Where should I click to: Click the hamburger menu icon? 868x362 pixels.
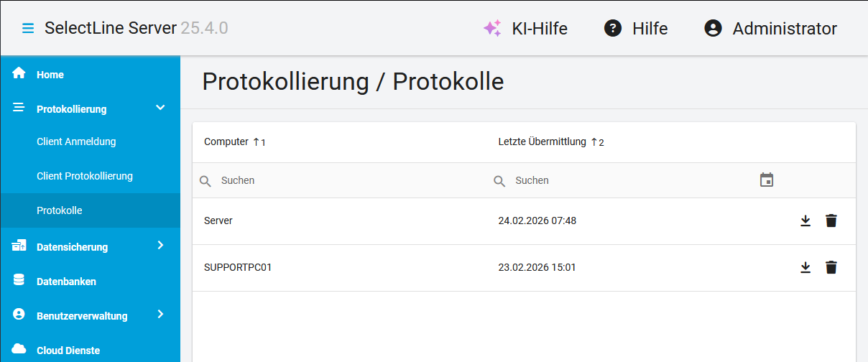tap(28, 29)
